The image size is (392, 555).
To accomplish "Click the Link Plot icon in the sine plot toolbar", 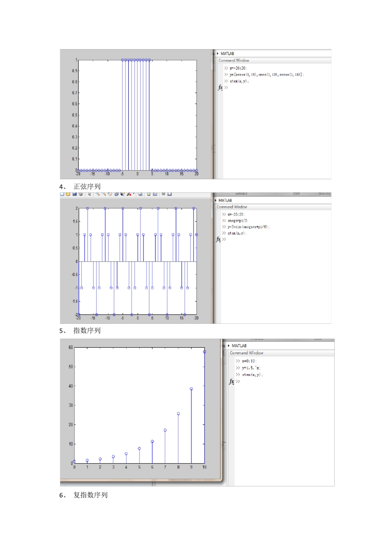I will point(140,194).
